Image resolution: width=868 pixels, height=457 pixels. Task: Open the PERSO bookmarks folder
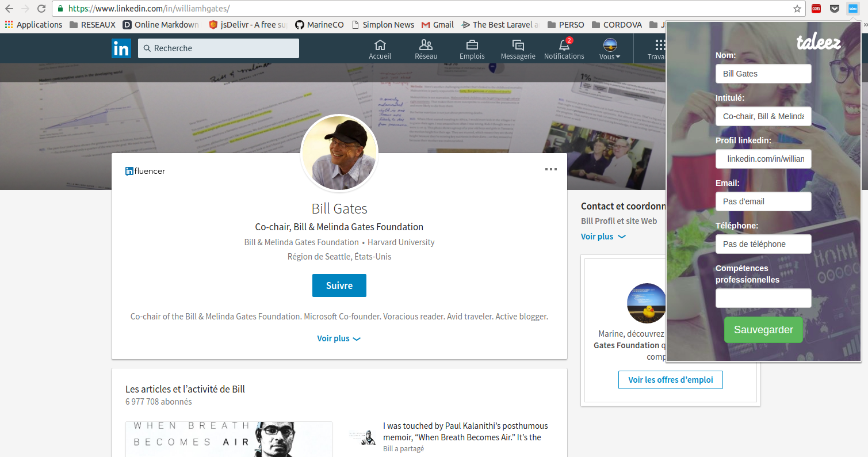(x=565, y=25)
